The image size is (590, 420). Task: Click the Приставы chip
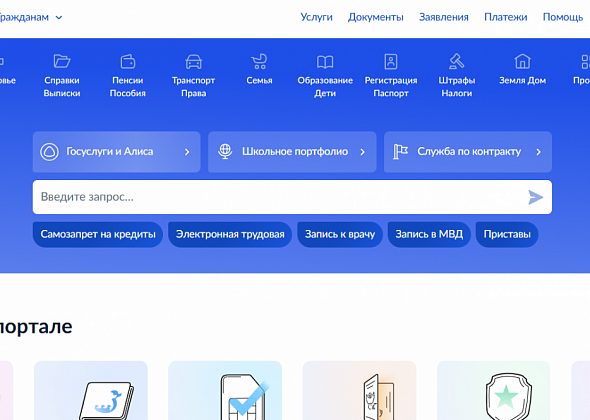click(x=507, y=234)
